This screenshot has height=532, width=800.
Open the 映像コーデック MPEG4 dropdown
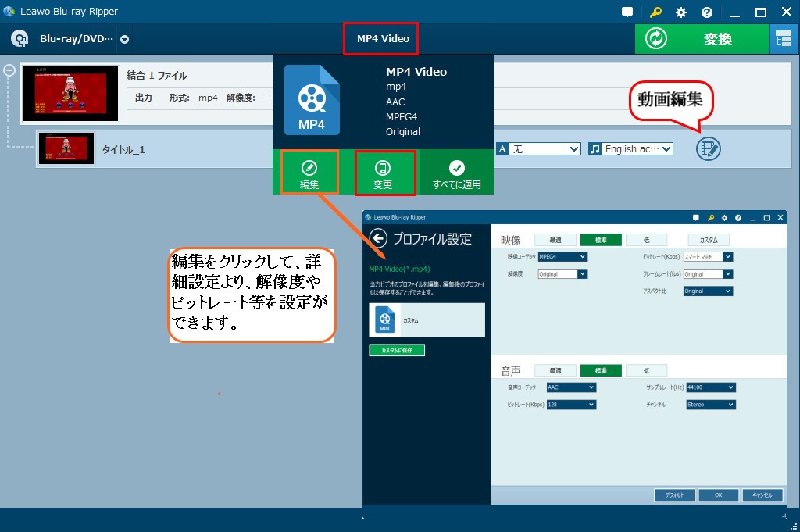(562, 256)
